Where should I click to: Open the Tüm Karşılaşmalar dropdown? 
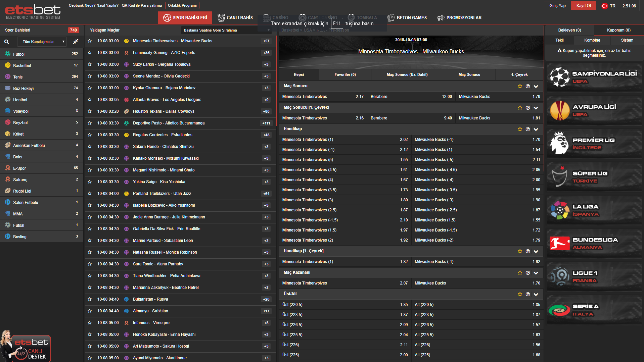pos(43,42)
